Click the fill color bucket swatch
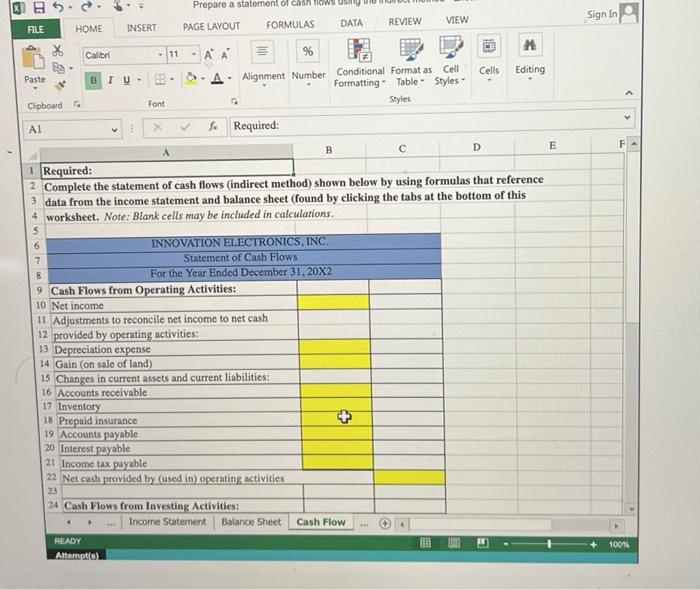The image size is (700, 590). pyautogui.click(x=191, y=79)
